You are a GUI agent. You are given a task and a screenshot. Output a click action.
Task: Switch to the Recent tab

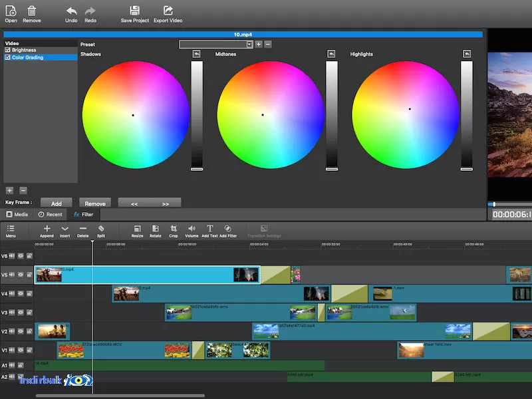click(x=51, y=214)
